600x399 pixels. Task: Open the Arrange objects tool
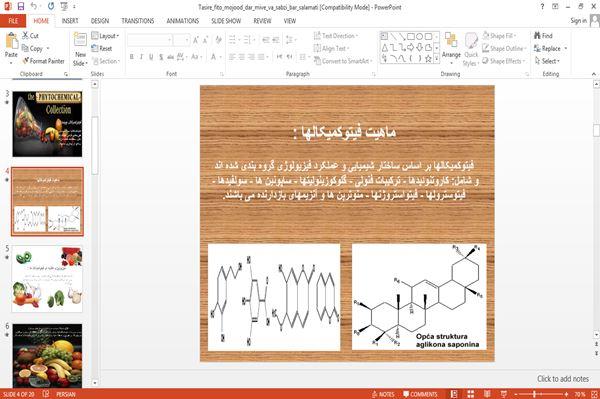click(451, 48)
